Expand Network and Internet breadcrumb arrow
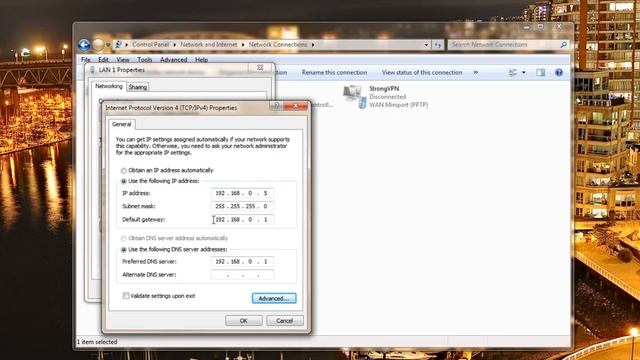This screenshot has height=360, width=640. point(243,44)
